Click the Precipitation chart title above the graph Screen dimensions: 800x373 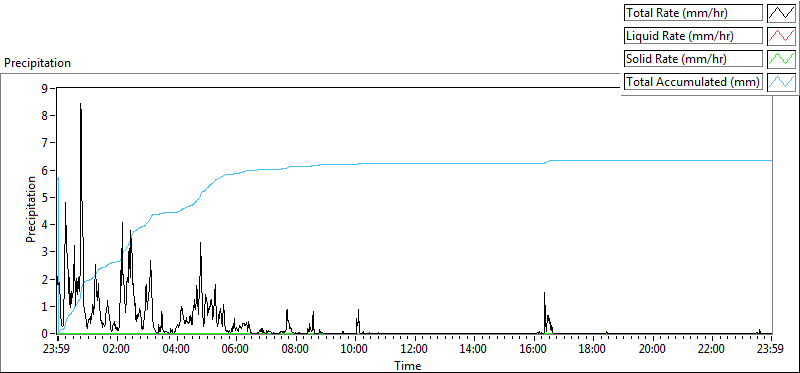coord(37,63)
